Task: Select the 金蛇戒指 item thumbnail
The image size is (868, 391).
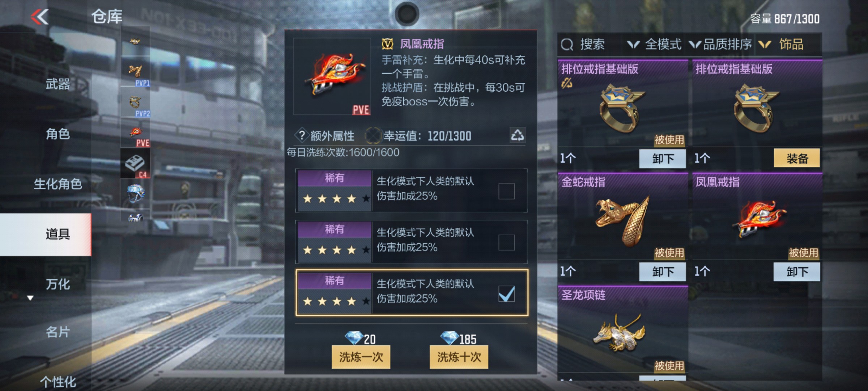Action: click(x=622, y=222)
